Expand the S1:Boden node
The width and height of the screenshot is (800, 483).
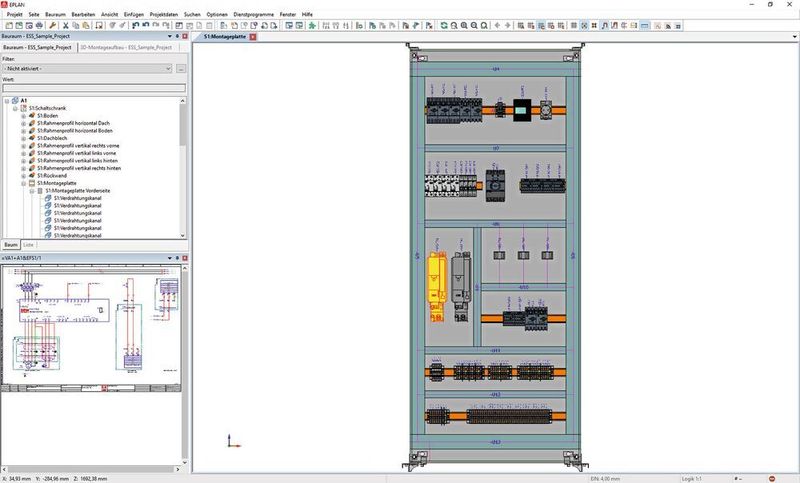click(23, 116)
